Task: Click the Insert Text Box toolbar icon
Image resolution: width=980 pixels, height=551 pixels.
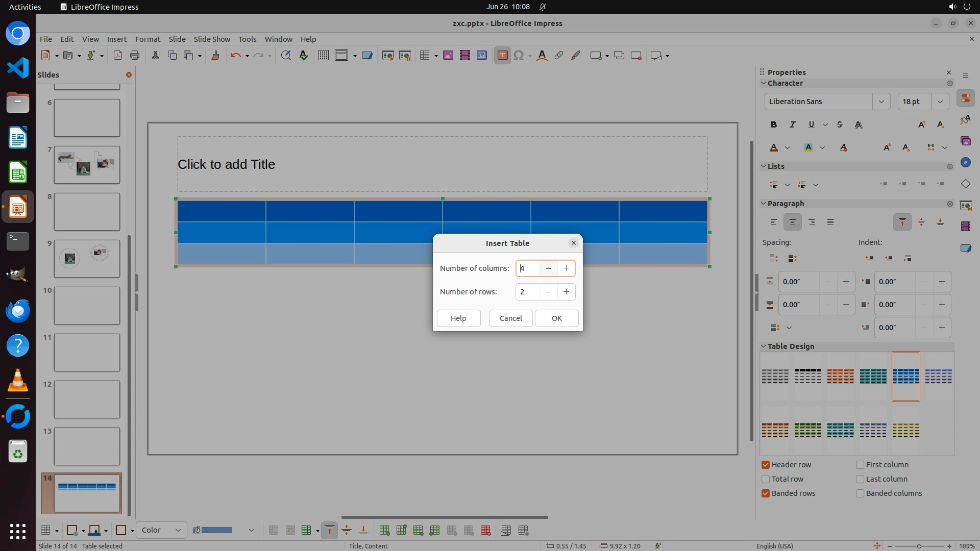Action: [502, 56]
